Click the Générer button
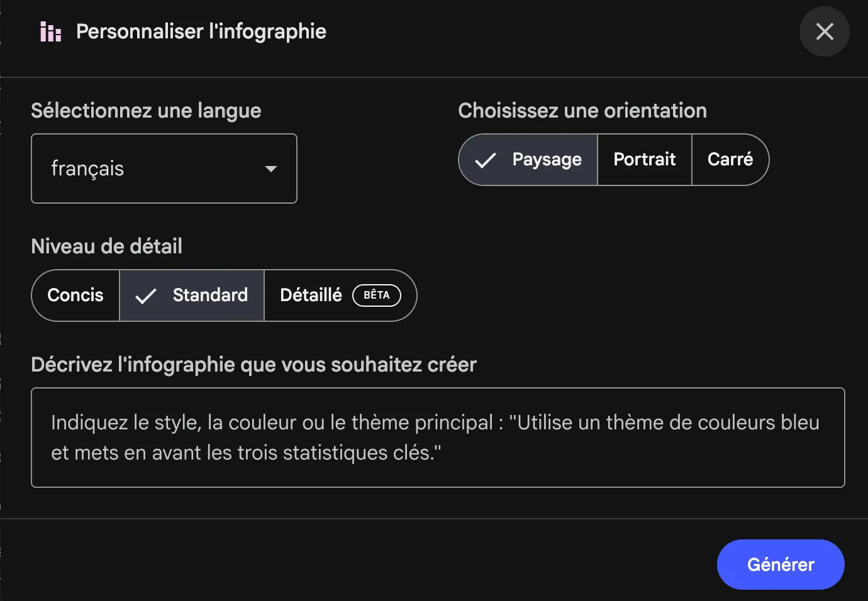This screenshot has height=601, width=868. click(x=781, y=565)
